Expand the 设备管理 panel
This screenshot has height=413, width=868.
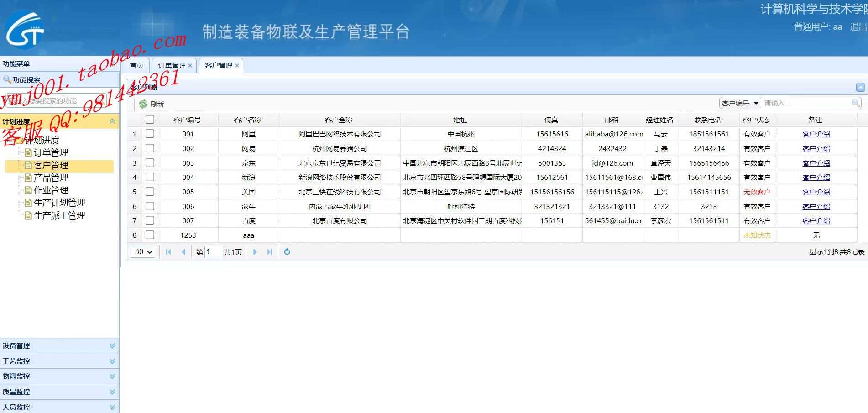pos(112,346)
